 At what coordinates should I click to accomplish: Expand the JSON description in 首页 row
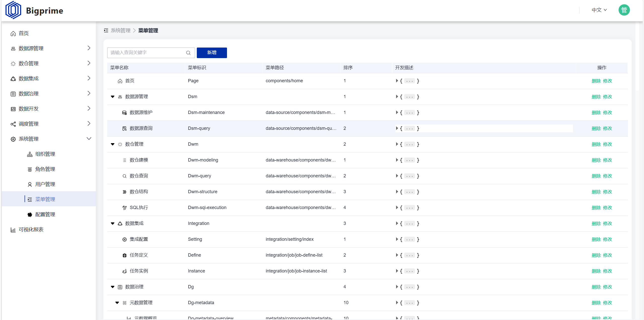click(x=397, y=81)
